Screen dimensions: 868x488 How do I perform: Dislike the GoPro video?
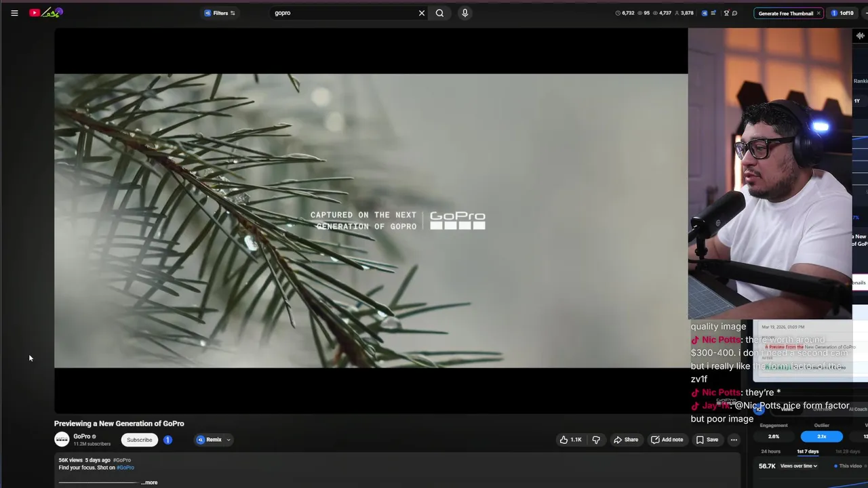596,440
